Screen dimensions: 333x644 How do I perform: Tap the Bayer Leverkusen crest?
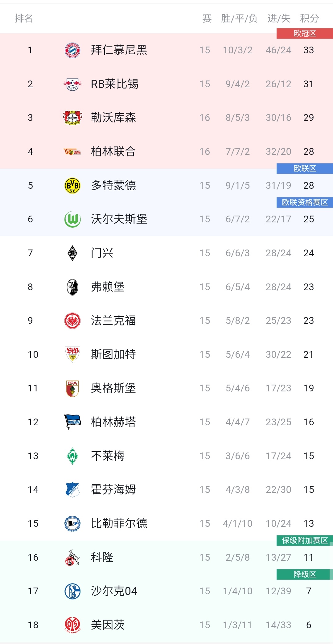(x=72, y=118)
